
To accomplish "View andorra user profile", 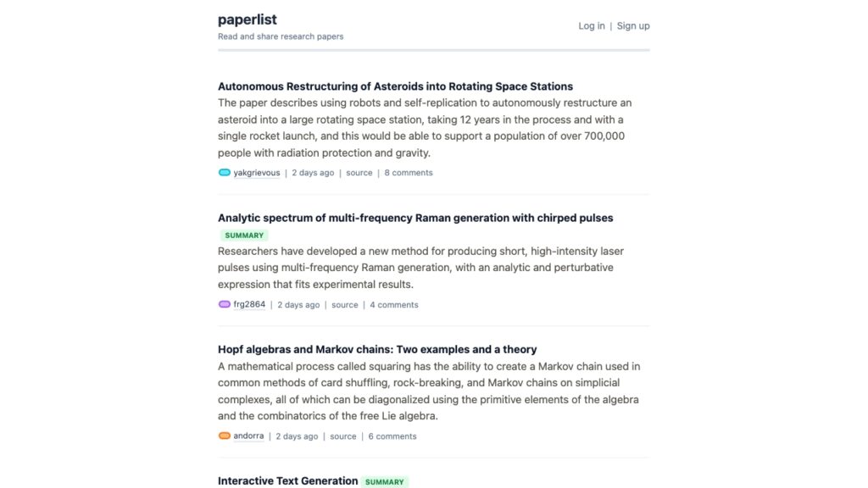I will pyautogui.click(x=248, y=436).
